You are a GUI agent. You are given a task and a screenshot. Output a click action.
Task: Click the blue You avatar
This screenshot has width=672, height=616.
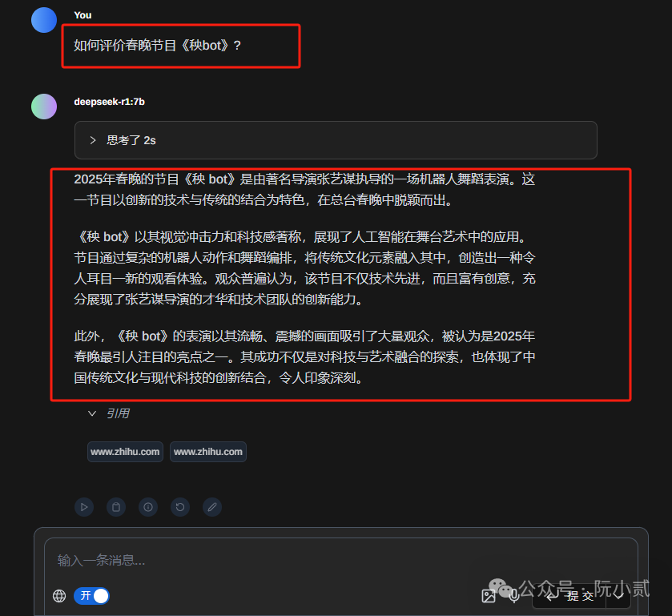pos(44,20)
